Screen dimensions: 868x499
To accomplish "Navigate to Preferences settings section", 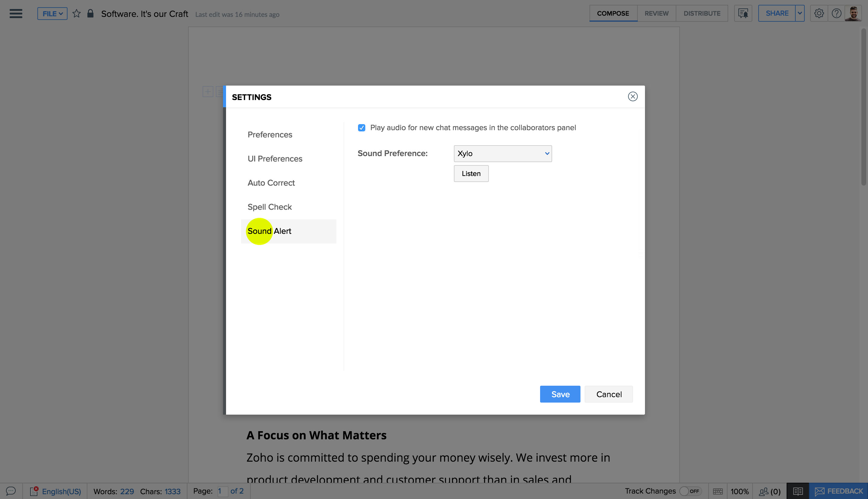I will pos(269,134).
